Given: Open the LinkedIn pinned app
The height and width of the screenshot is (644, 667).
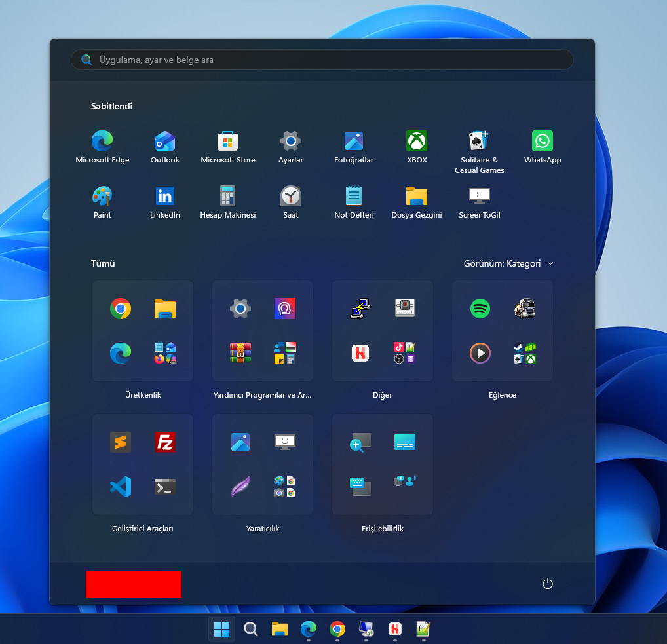Looking at the screenshot, I should 165,202.
